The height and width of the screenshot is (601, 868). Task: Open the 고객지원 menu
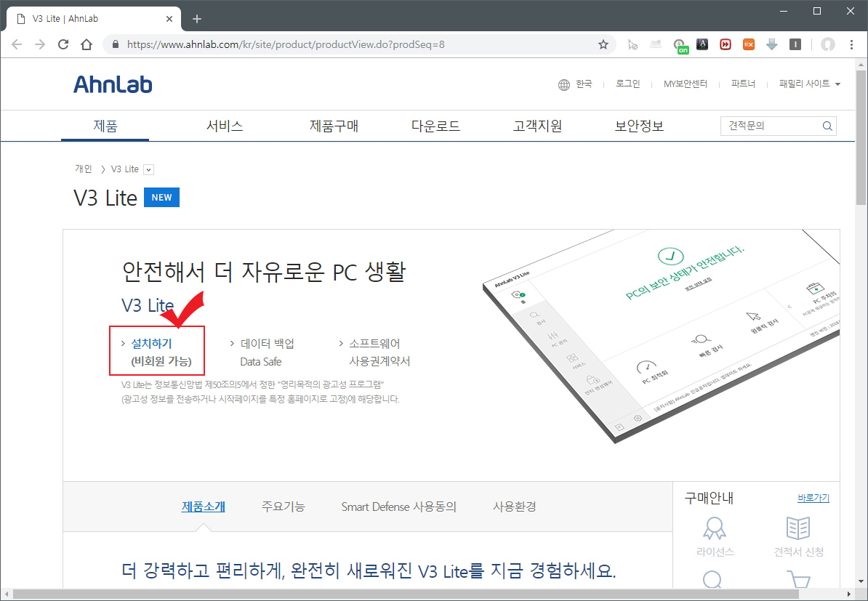pyautogui.click(x=537, y=126)
